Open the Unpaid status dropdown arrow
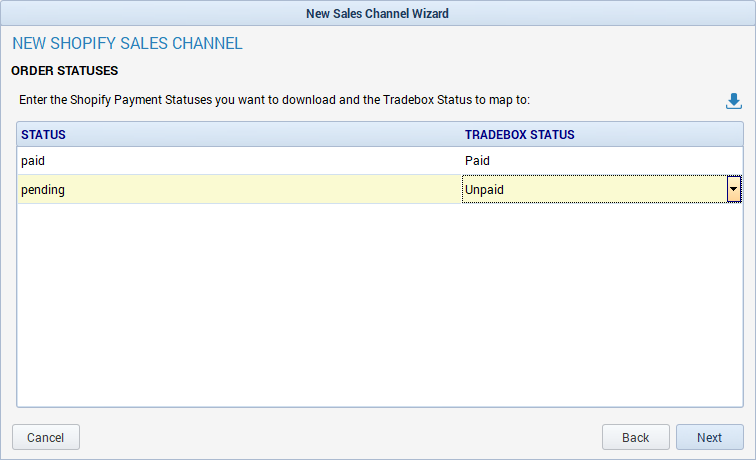 [x=733, y=189]
